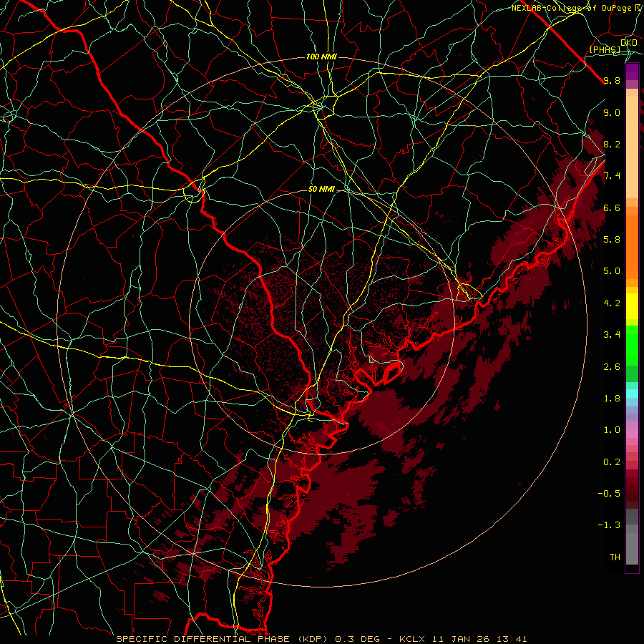Click the 1.0 value on the color scale
This screenshot has height=644, width=644.
(612, 430)
